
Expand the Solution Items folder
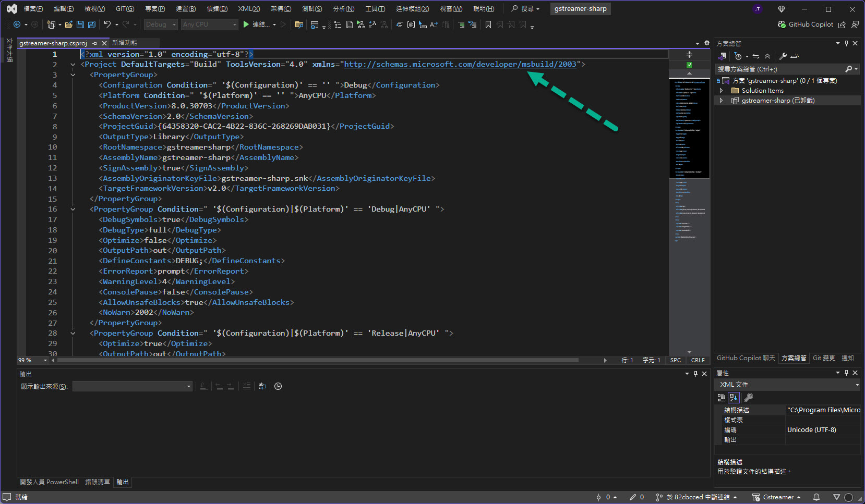[x=722, y=91]
